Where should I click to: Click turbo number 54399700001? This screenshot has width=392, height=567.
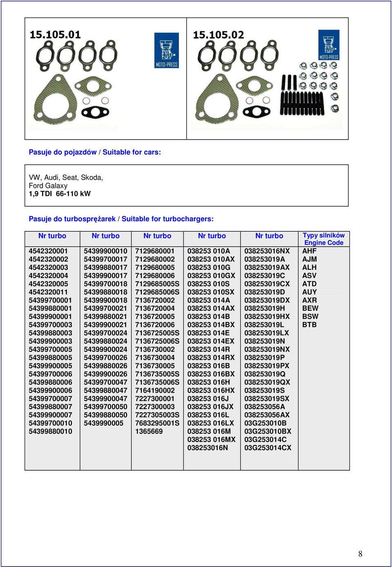click(x=50, y=300)
